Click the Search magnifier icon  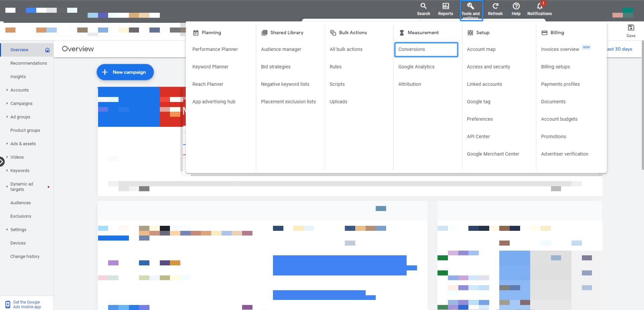pos(423,6)
